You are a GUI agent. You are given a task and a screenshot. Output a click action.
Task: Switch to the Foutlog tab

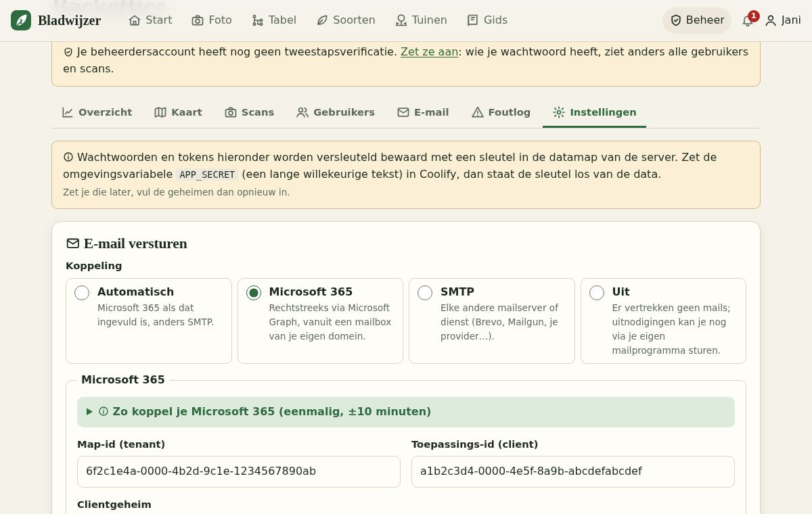(x=501, y=112)
